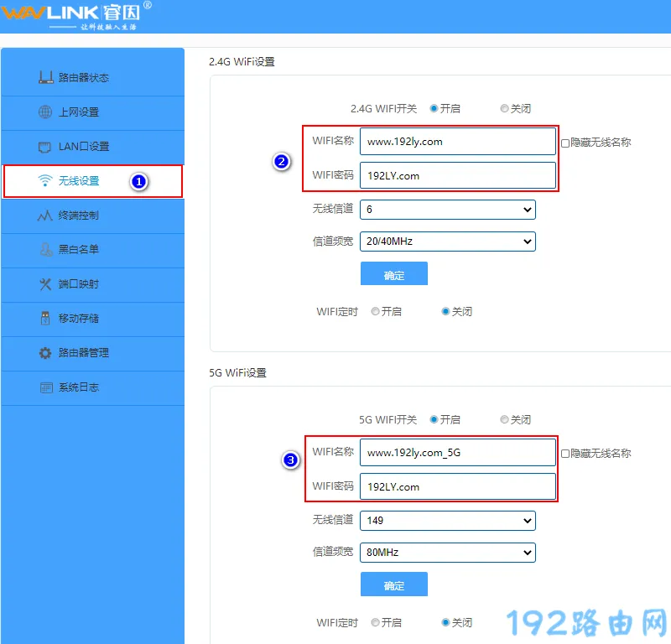
Task: Click the WiFi icon for wireless settings
Action: point(45,181)
